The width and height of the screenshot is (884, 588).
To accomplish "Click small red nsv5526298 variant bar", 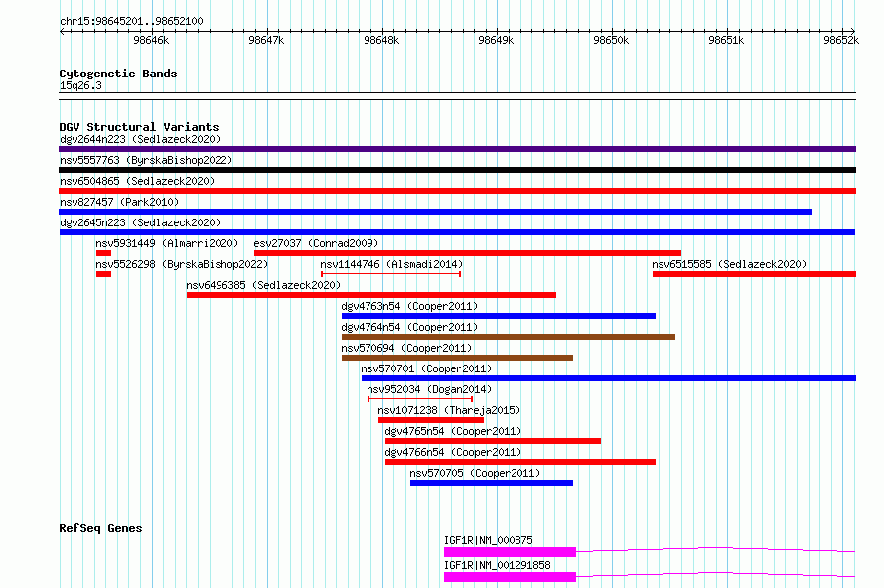I will click(x=103, y=274).
